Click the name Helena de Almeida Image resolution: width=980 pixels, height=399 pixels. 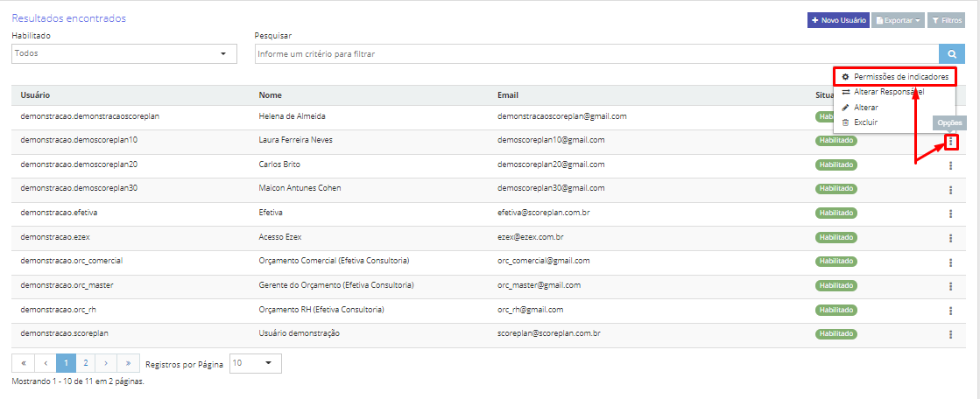[292, 116]
